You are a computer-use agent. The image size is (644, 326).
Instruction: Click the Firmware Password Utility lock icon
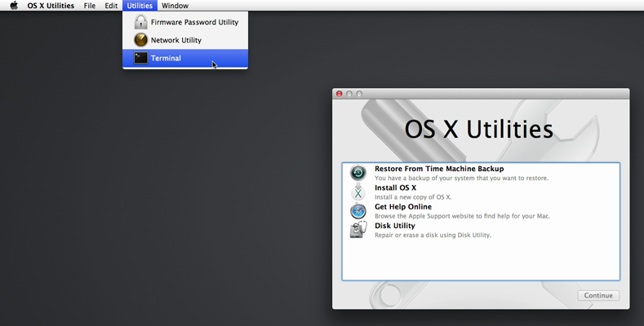click(x=140, y=22)
